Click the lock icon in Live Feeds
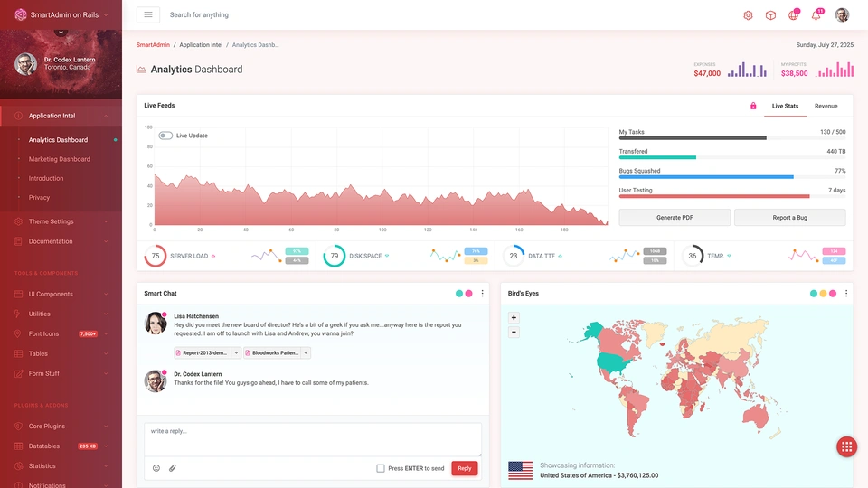Screen dimensions: 868x488 (x=753, y=106)
